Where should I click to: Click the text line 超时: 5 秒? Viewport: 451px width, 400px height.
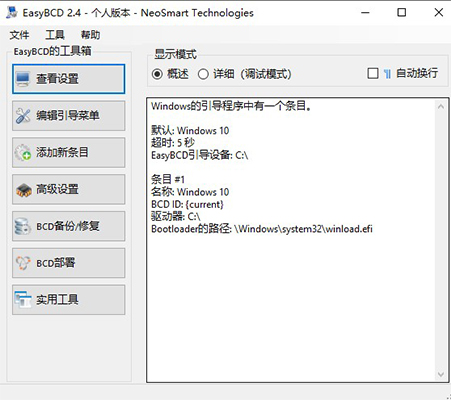coord(173,143)
